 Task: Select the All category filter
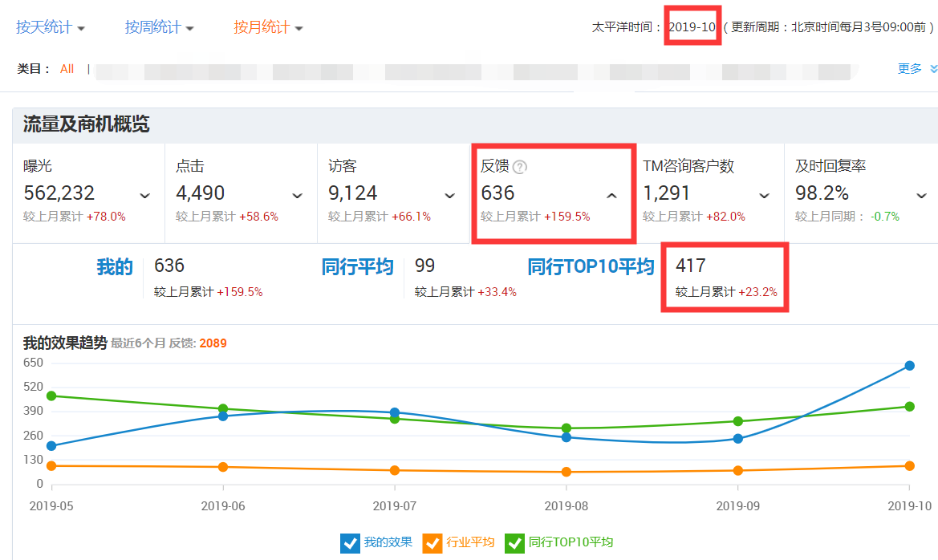(67, 69)
